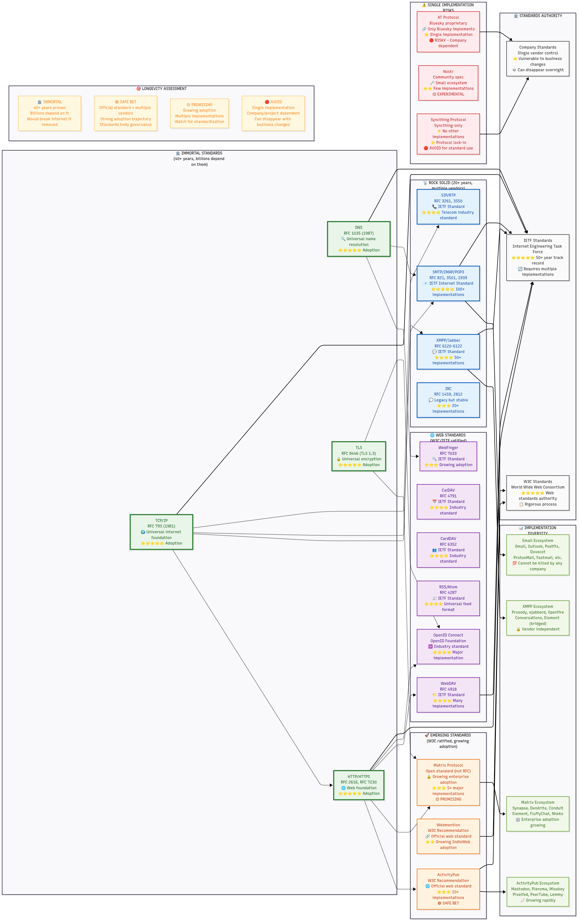This screenshot has width=580, height=924.
Task: Click the AT Protocol Bluesky box
Action: [x=448, y=32]
